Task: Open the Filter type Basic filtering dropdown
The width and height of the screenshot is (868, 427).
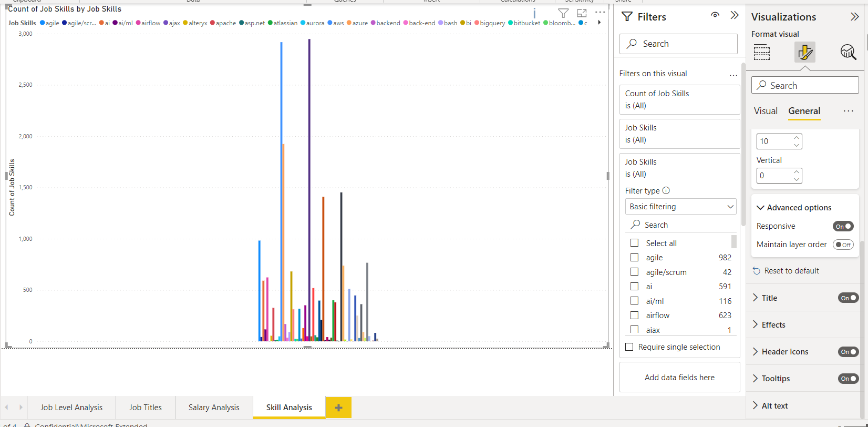Action: pos(680,207)
